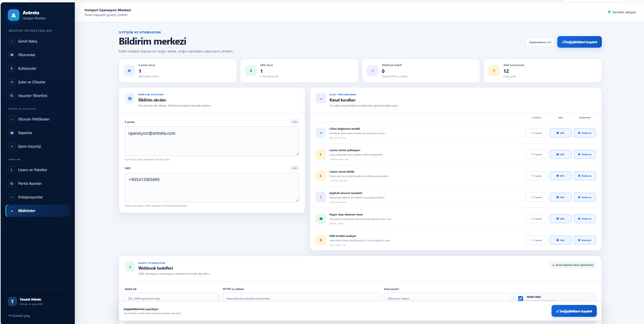Screen dimensions: 644x324
Task: Toggle E-posta for Cihaz bağlantısı kesildi
Action: [x=536, y=133]
